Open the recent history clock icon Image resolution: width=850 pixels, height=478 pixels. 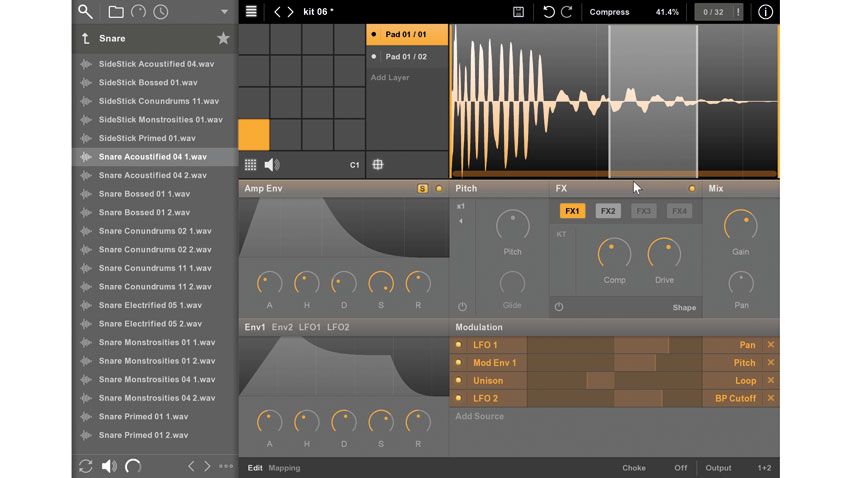pyautogui.click(x=160, y=11)
